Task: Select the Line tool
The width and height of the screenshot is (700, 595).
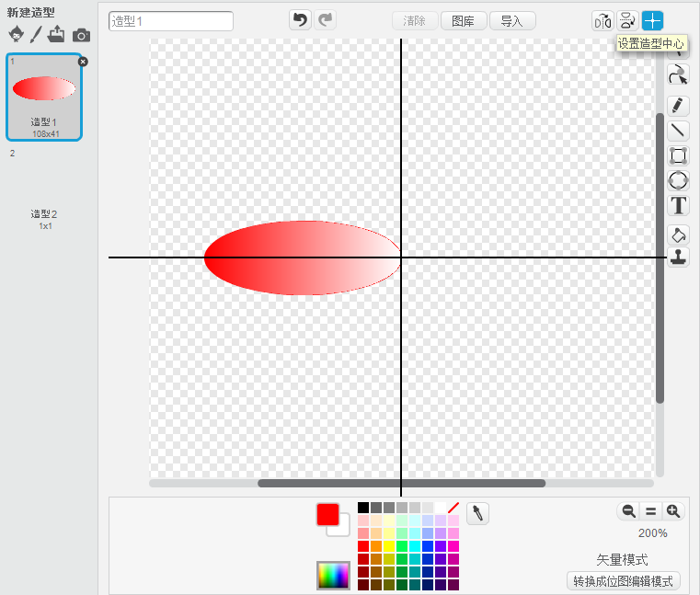Action: pyautogui.click(x=678, y=131)
